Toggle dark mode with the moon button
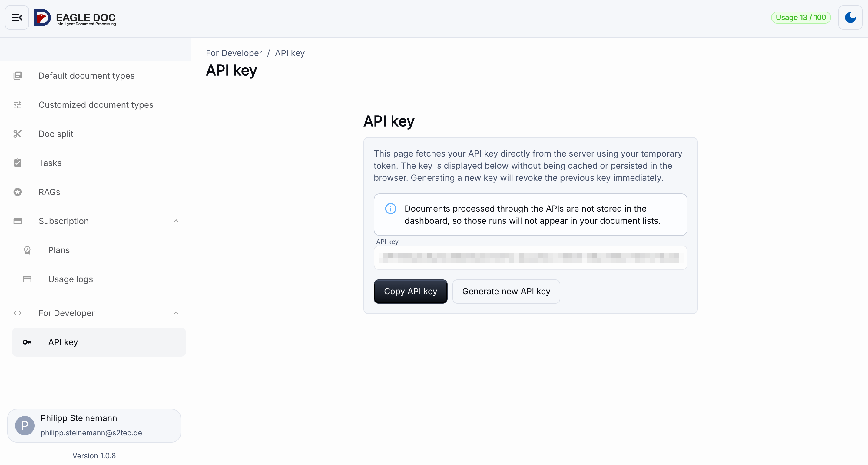Screen dimensions: 868x465 (x=850, y=18)
